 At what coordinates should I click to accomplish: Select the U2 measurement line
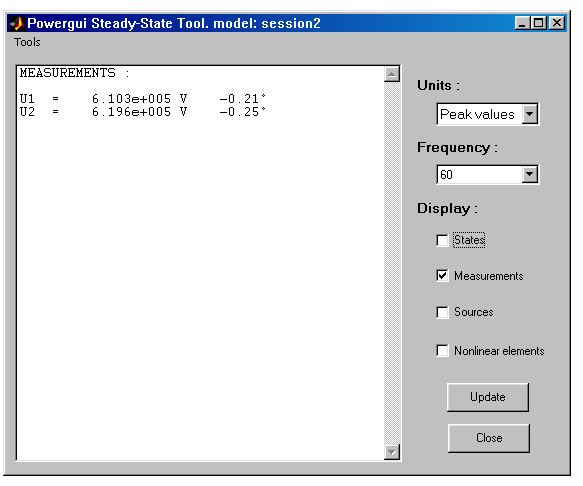(x=143, y=112)
